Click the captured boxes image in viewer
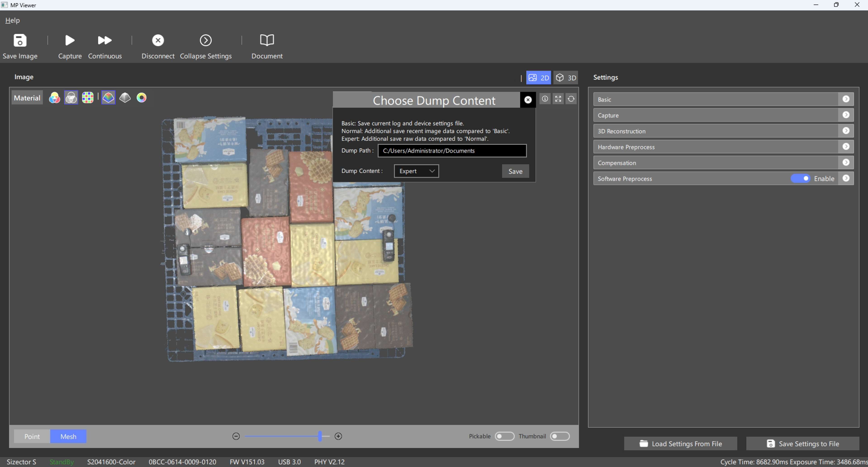The image size is (868, 467). 287,239
